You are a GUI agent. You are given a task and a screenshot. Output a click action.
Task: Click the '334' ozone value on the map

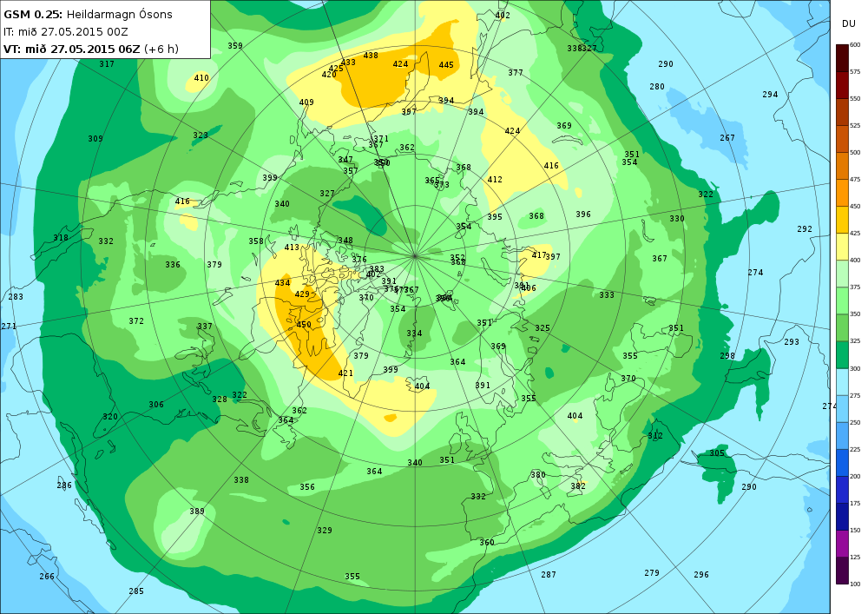(414, 333)
